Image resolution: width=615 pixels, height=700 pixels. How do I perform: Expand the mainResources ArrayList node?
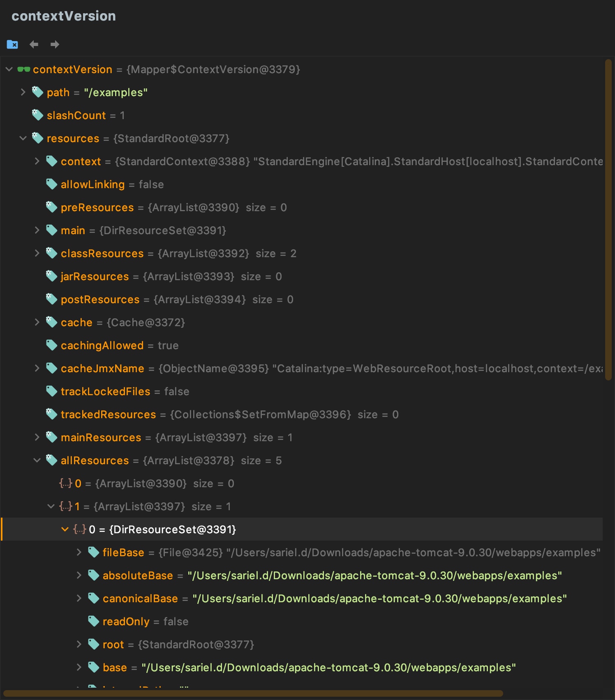click(37, 437)
